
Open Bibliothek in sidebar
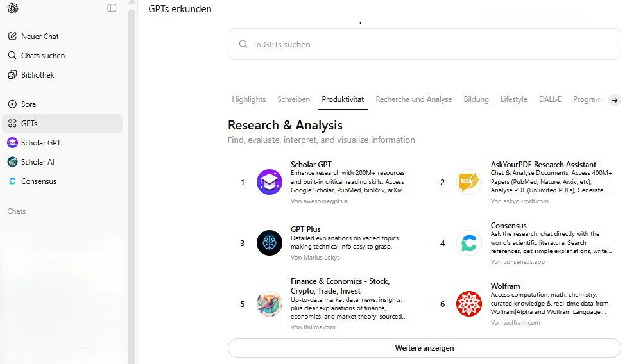tap(37, 75)
